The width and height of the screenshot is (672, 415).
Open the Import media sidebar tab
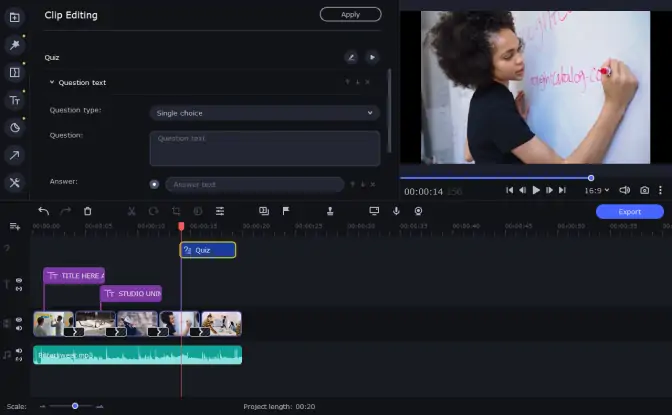coord(15,17)
